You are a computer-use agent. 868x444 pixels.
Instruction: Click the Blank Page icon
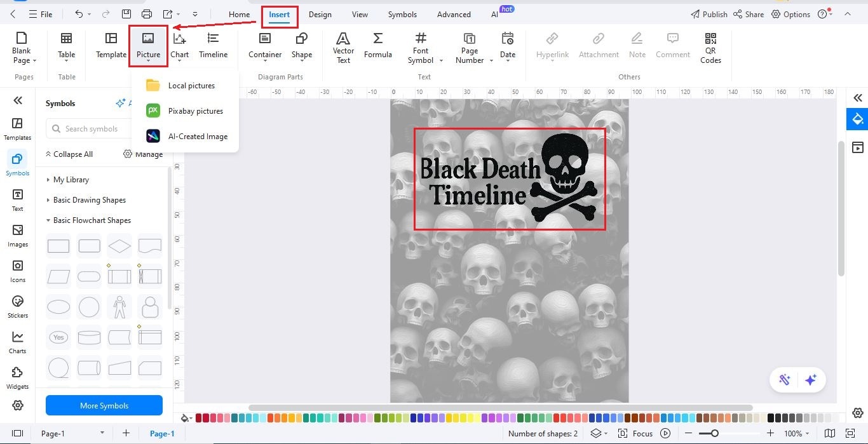(22, 38)
